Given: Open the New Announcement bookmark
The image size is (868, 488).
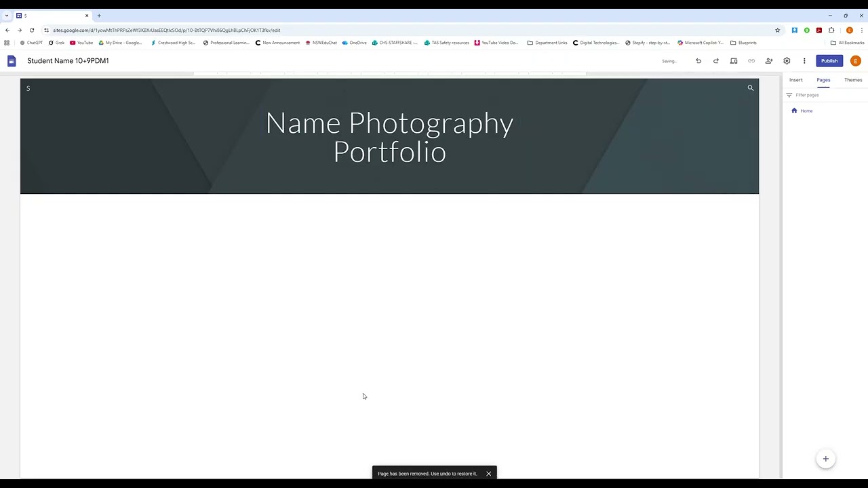Looking at the screenshot, I should [277, 43].
